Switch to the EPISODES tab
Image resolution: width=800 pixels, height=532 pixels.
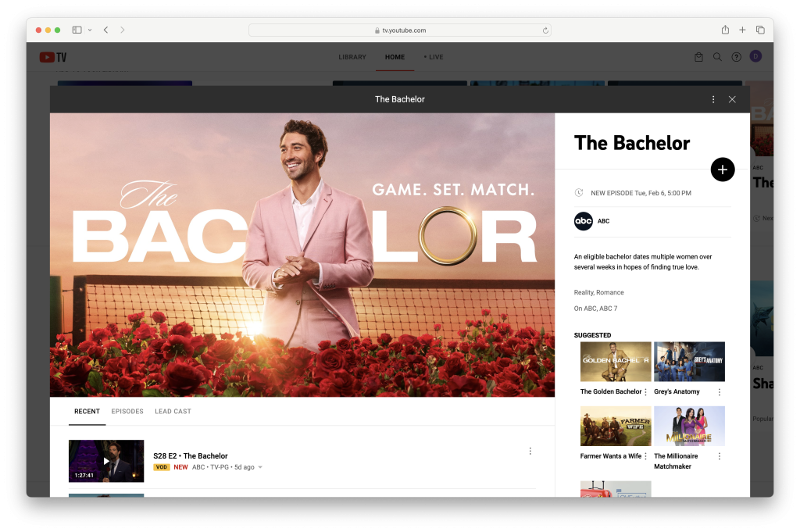tap(127, 411)
